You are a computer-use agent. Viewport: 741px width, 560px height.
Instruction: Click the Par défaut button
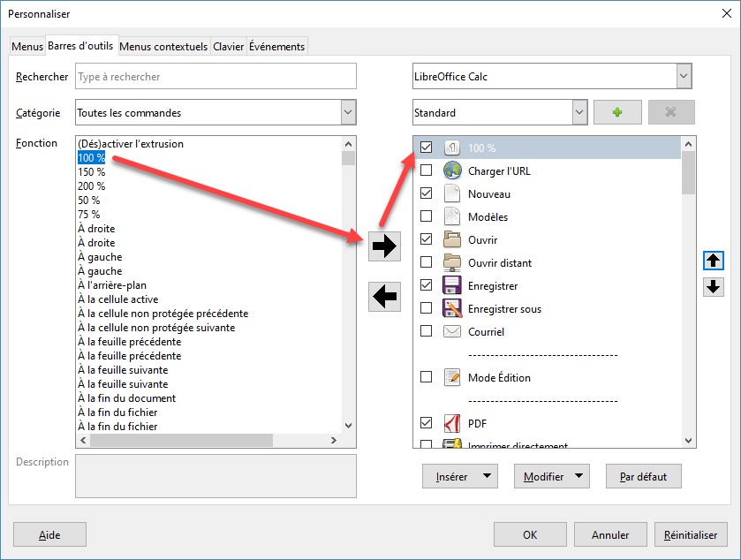coord(643,477)
